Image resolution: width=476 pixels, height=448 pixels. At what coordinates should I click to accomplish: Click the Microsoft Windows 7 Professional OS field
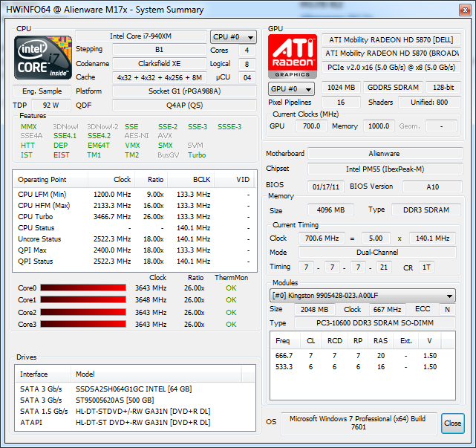(359, 423)
